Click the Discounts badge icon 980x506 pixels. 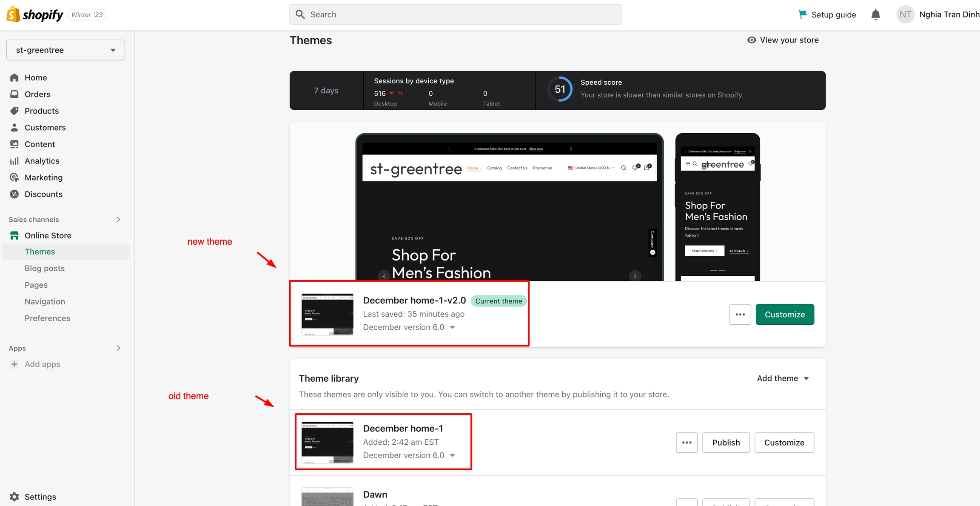[14, 194]
